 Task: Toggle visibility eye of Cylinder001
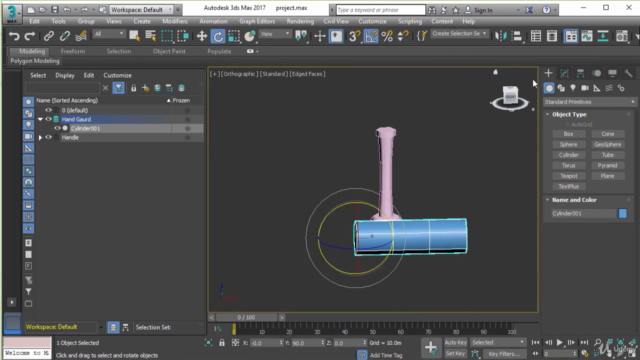[57, 128]
